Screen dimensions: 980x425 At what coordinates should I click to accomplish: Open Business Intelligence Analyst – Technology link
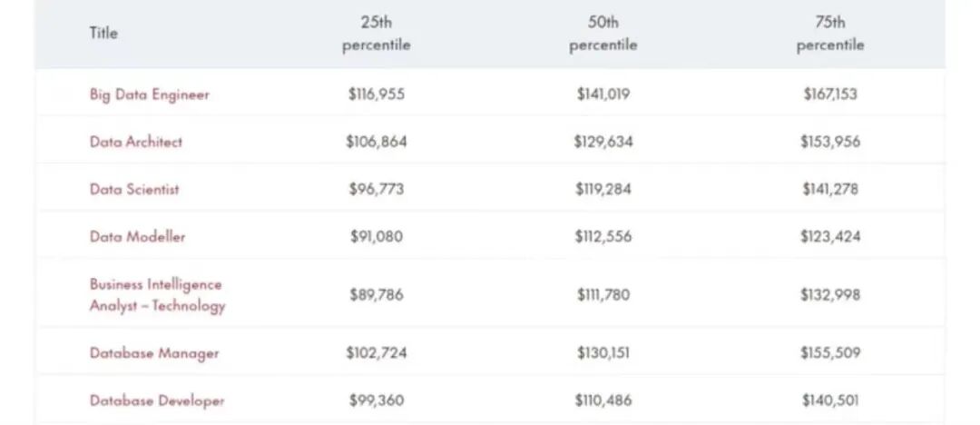tap(156, 295)
